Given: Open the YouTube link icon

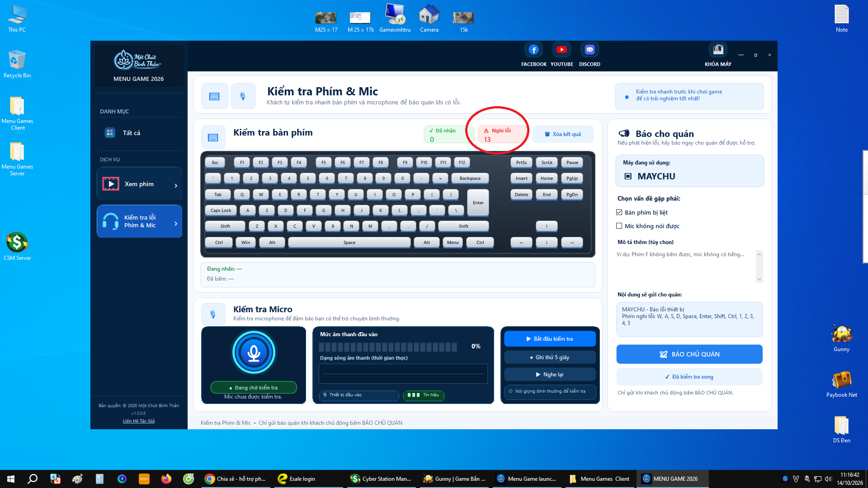Looking at the screenshot, I should [561, 50].
